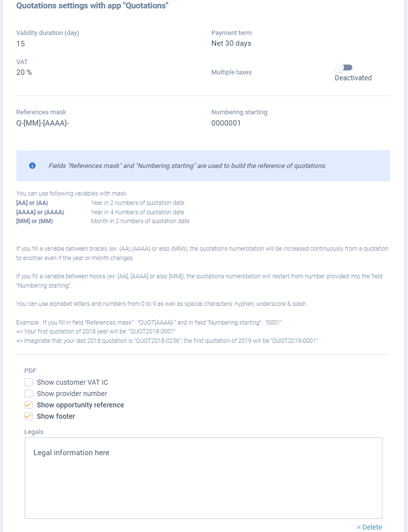Click into the Legals text area
Screen dimensions: 408x532
coord(203,478)
